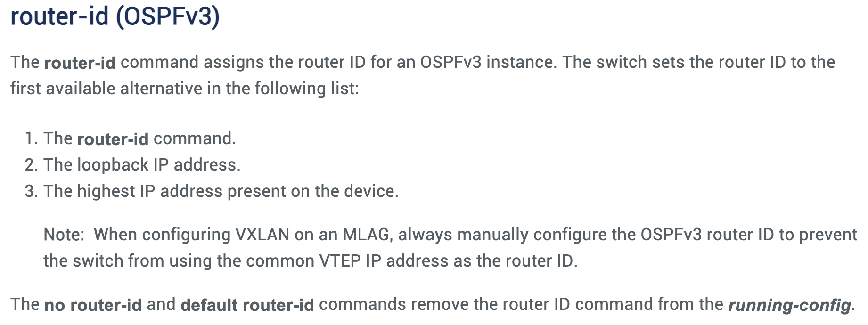Click the list number "1." marker
The width and height of the screenshot is (868, 325).
31,139
